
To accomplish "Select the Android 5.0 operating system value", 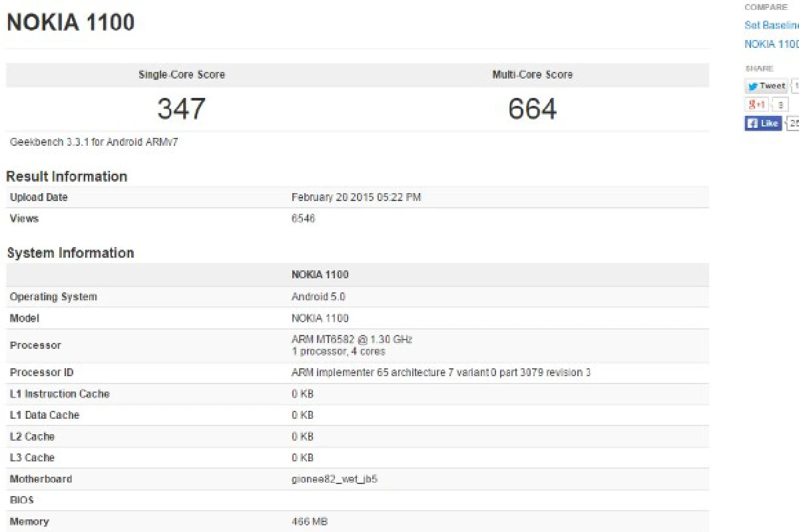I will [x=318, y=297].
